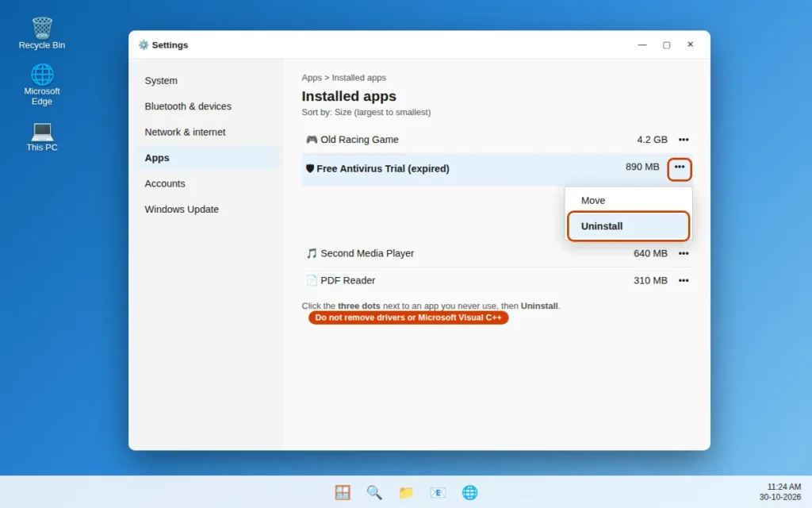Click the 4.2 GB size value
812x508 pixels.
[652, 140]
